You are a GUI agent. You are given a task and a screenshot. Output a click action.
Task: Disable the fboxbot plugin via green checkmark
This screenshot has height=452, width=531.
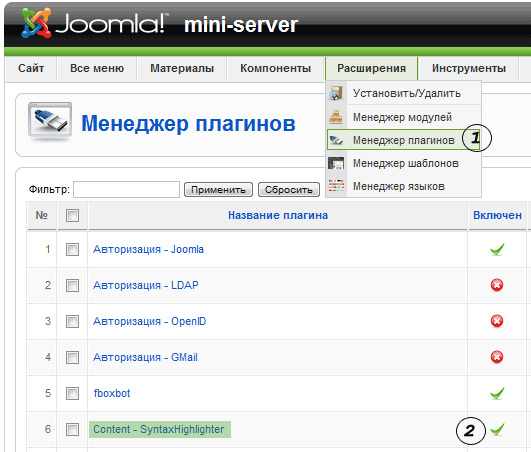point(497,393)
